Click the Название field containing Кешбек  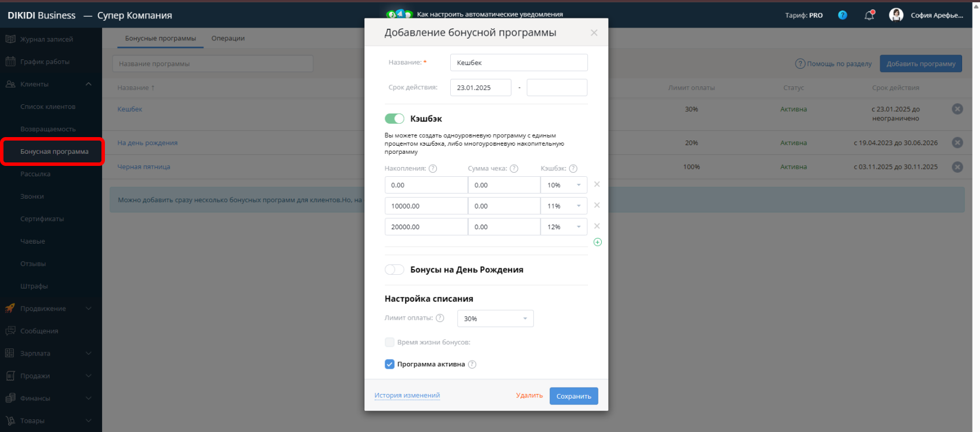coord(518,63)
